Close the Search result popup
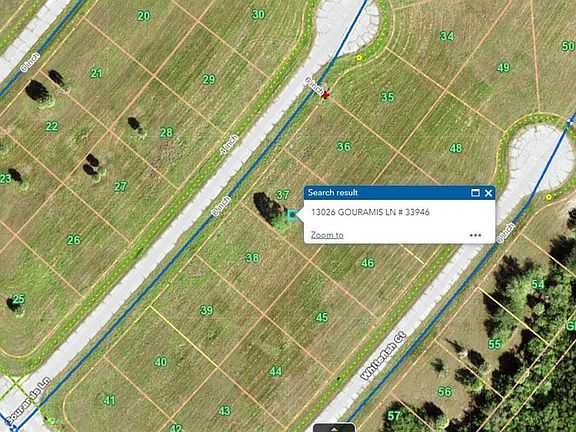 pyautogui.click(x=488, y=193)
